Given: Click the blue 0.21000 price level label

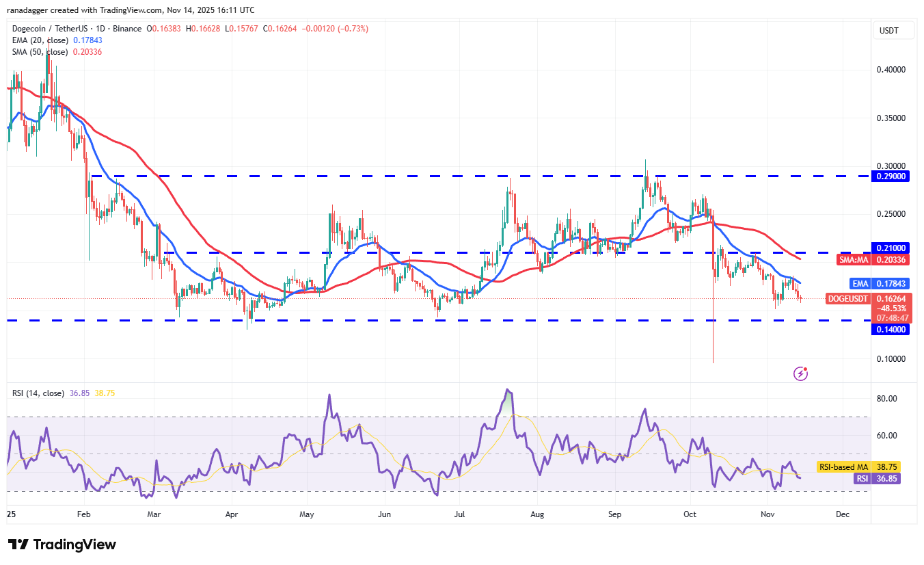Looking at the screenshot, I should pos(893,248).
